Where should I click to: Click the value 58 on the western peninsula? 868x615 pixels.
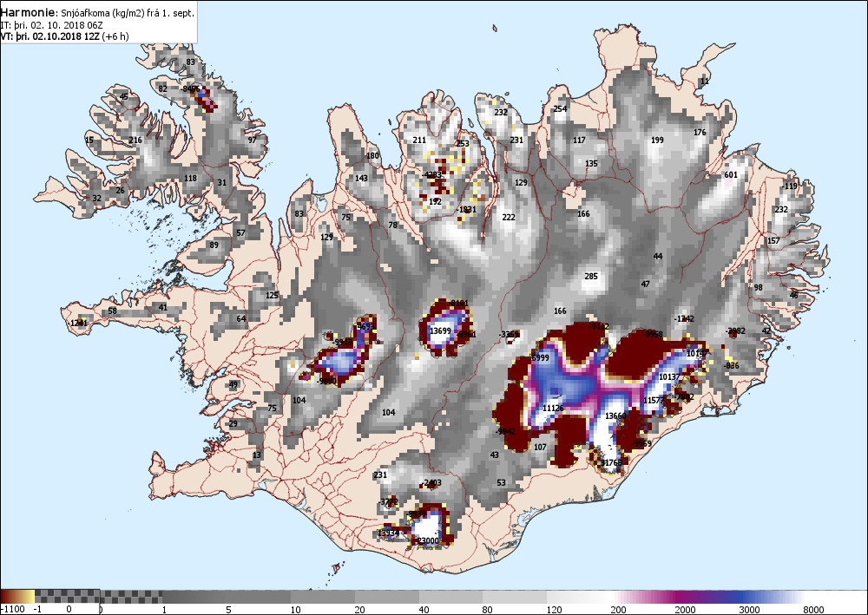112,311
